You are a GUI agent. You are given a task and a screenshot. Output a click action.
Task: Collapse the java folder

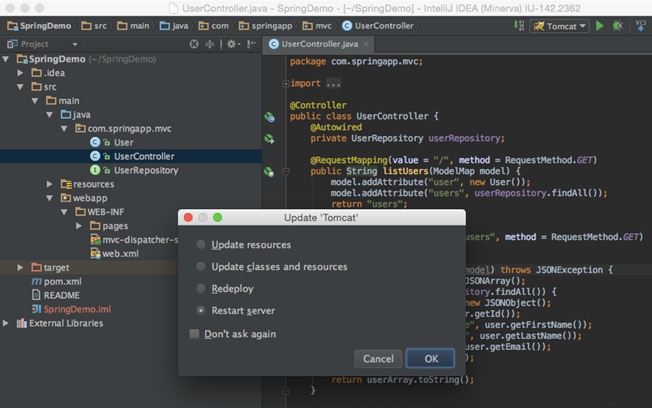[x=49, y=114]
